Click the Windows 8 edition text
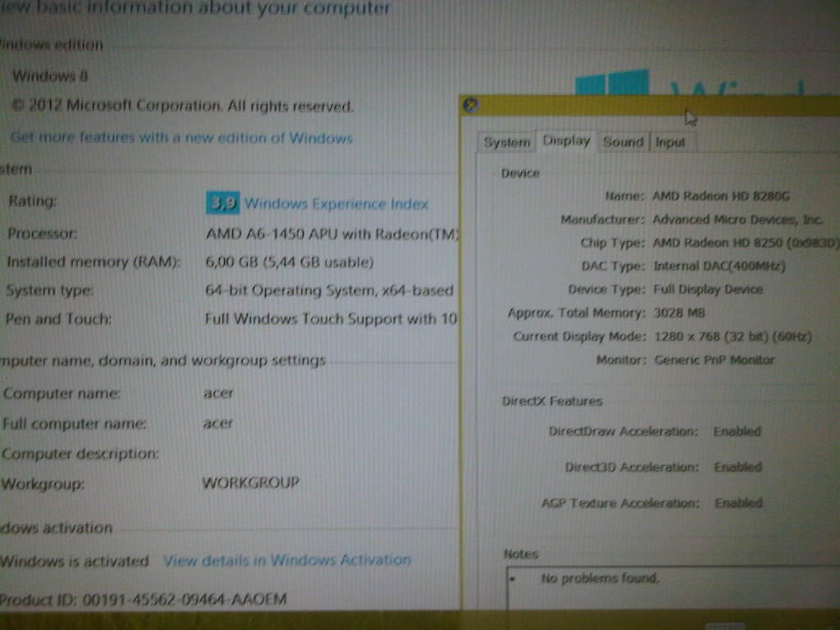 click(x=50, y=76)
